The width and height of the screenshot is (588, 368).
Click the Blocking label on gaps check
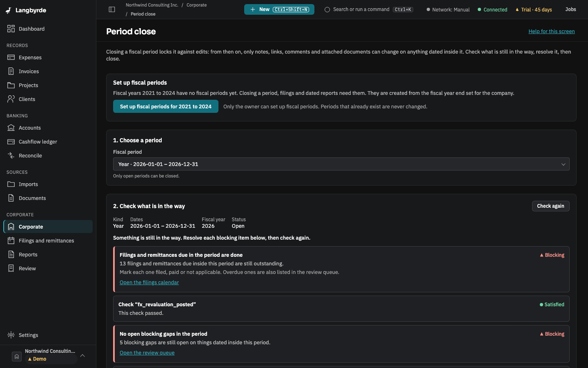pos(552,334)
